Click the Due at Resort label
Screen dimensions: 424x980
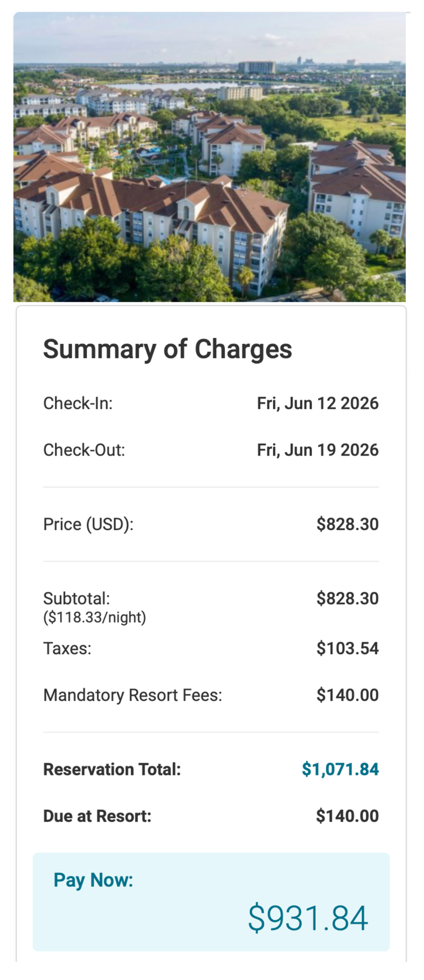tap(97, 816)
